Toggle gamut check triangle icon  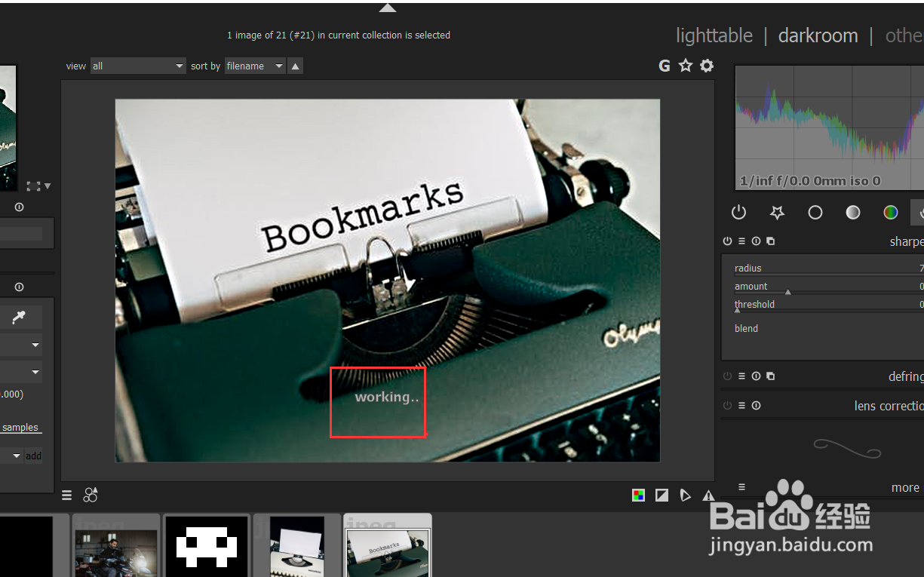[x=685, y=496]
